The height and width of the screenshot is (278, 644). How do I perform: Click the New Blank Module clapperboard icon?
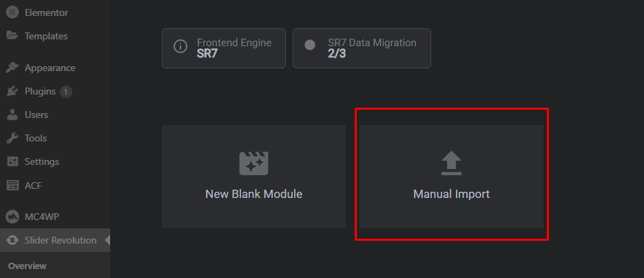253,163
